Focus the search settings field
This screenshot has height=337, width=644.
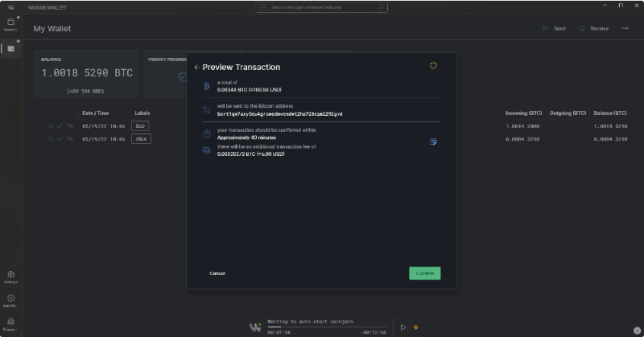tap(322, 7)
